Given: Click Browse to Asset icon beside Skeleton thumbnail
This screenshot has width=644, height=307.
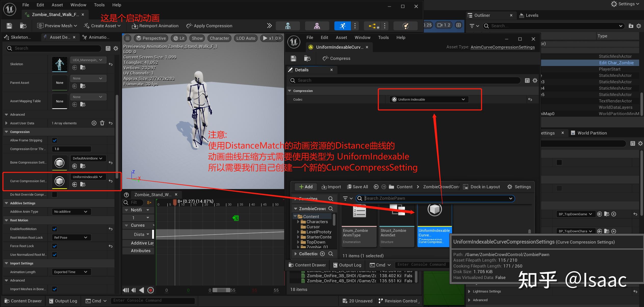Looking at the screenshot, I should pos(83,67).
